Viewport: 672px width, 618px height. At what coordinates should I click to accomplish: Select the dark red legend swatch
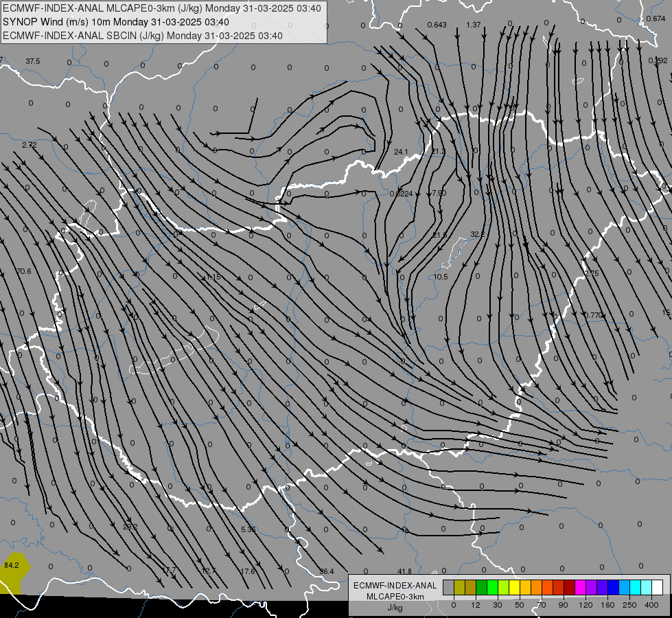[x=570, y=587]
